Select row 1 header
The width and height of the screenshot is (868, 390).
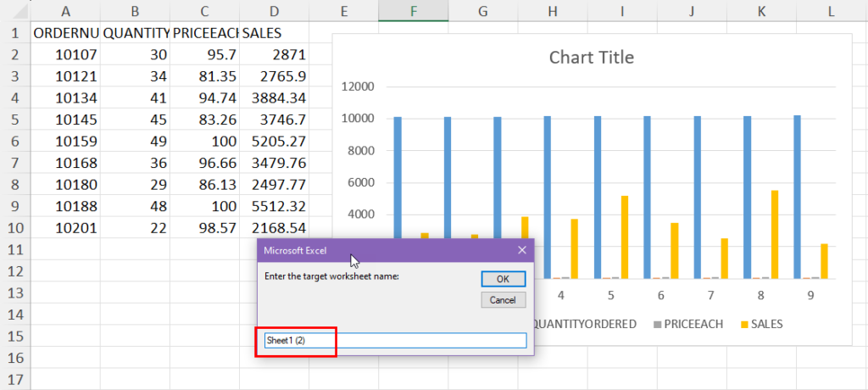[x=15, y=33]
